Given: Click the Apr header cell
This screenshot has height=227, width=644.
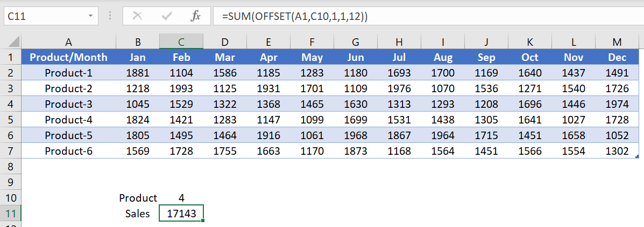Looking at the screenshot, I should coord(268,57).
